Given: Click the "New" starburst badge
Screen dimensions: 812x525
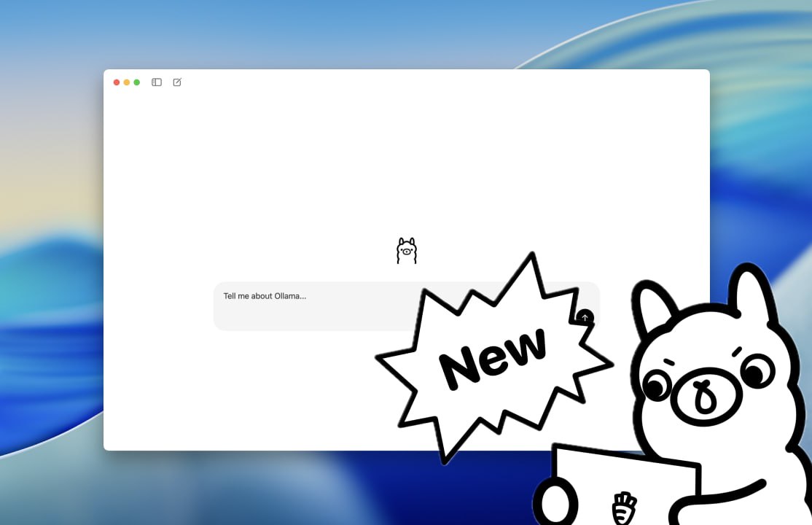Looking at the screenshot, I should [493, 357].
